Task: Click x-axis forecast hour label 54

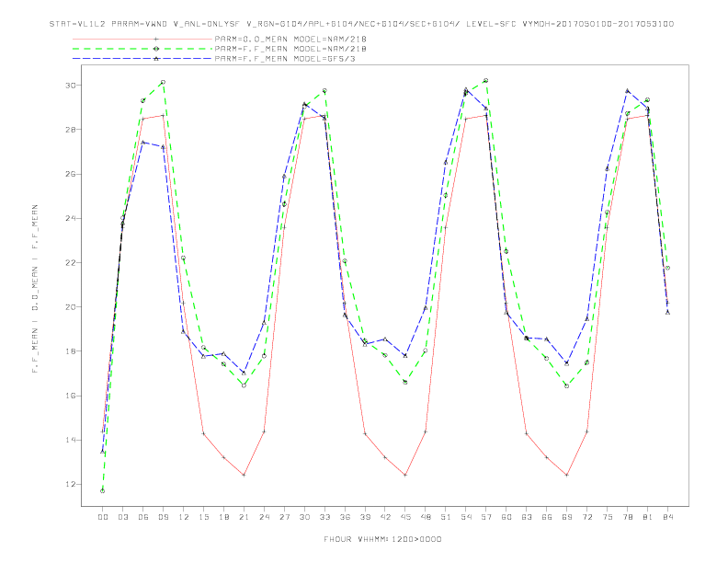Action: click(x=466, y=517)
